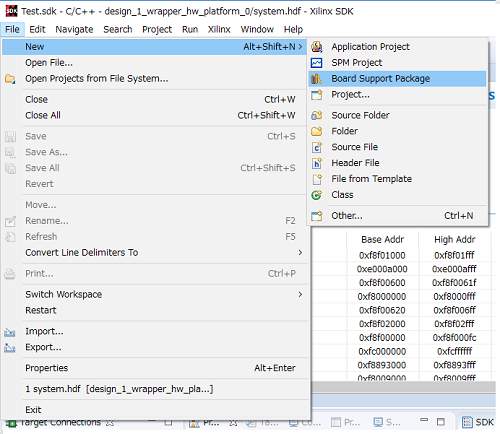Click the Application Project icon

click(317, 47)
